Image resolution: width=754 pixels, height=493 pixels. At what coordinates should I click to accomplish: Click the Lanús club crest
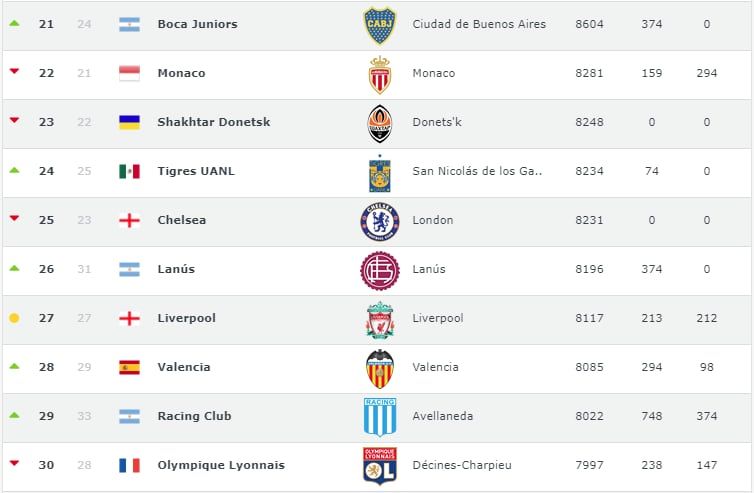tap(379, 270)
